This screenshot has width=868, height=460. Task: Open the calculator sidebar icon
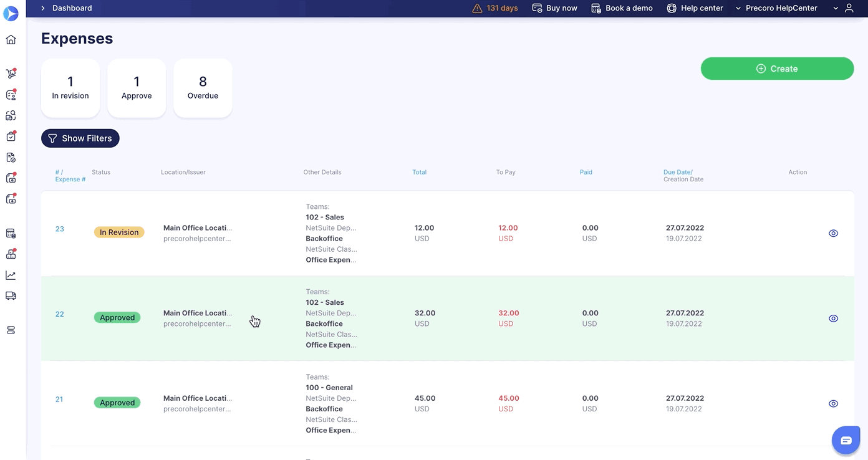click(x=11, y=234)
